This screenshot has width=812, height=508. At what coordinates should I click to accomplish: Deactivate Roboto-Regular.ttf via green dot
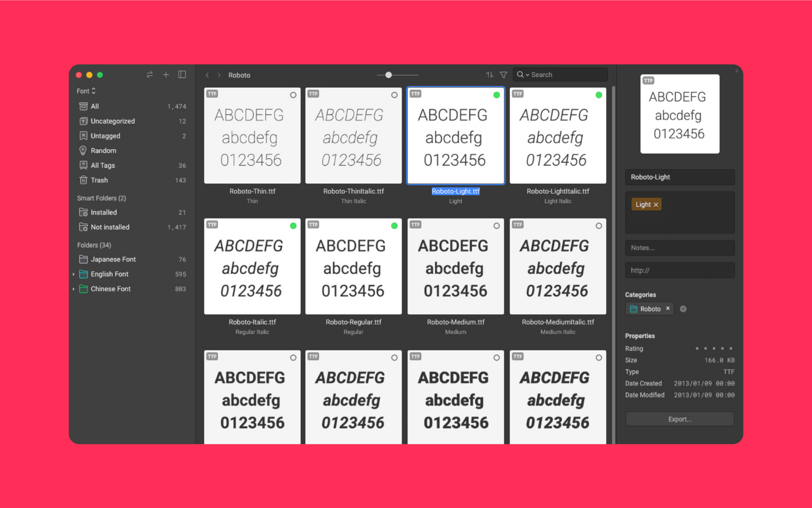click(394, 226)
